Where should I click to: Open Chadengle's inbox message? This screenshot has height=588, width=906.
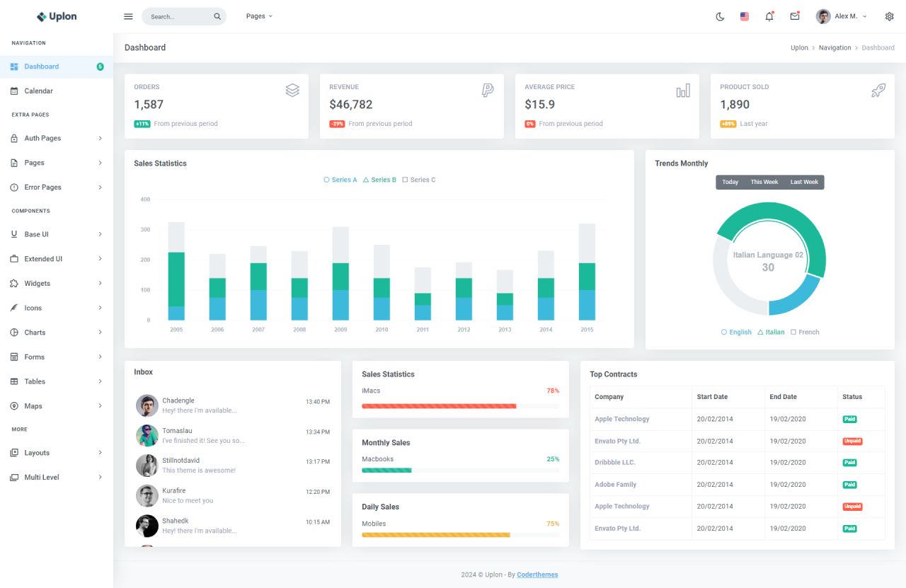click(233, 405)
